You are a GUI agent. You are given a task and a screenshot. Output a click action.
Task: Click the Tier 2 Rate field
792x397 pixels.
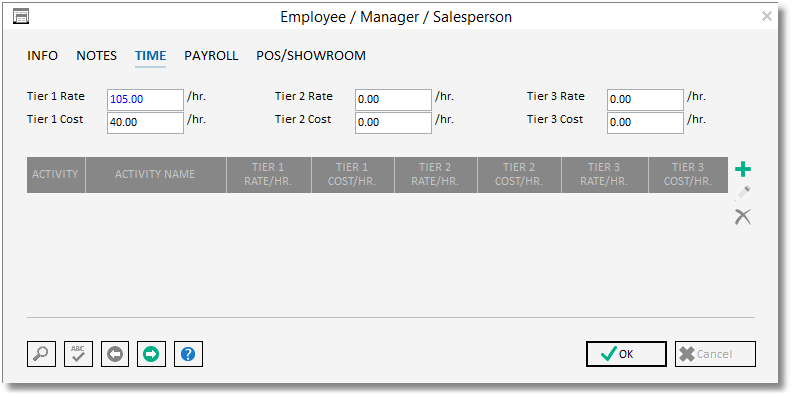tap(393, 100)
